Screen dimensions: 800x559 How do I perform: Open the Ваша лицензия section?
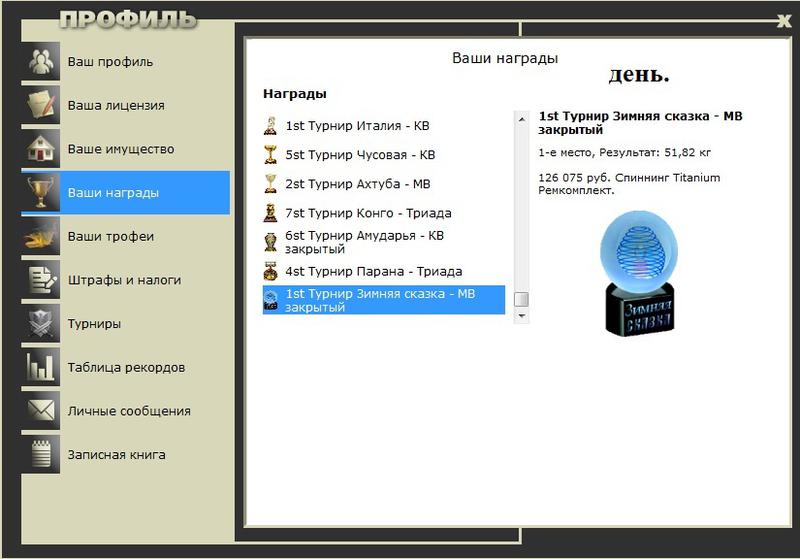tap(126, 105)
